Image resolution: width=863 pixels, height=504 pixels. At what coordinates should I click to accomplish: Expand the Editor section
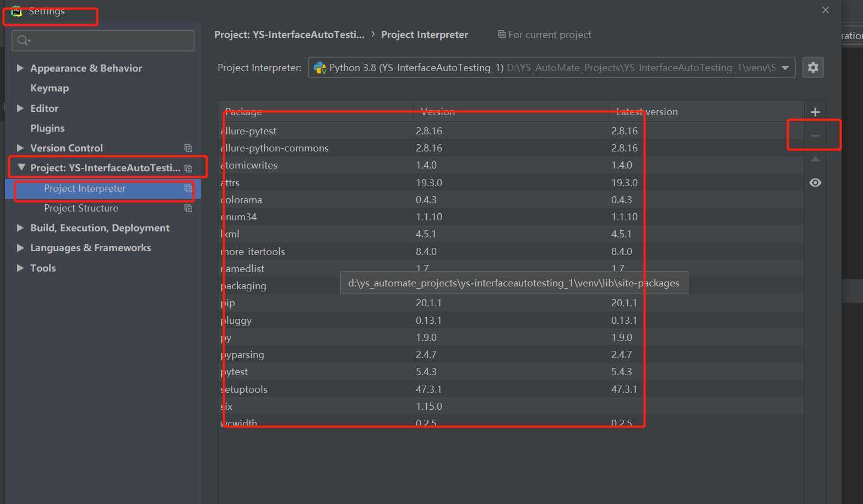point(20,108)
